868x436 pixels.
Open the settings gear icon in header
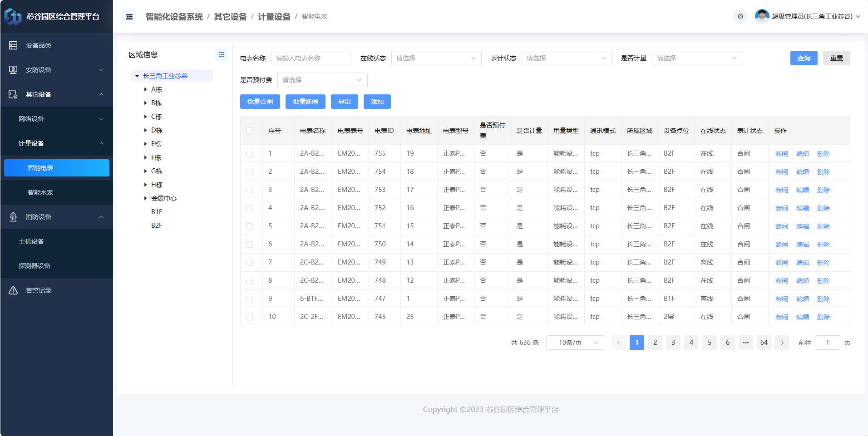[740, 16]
